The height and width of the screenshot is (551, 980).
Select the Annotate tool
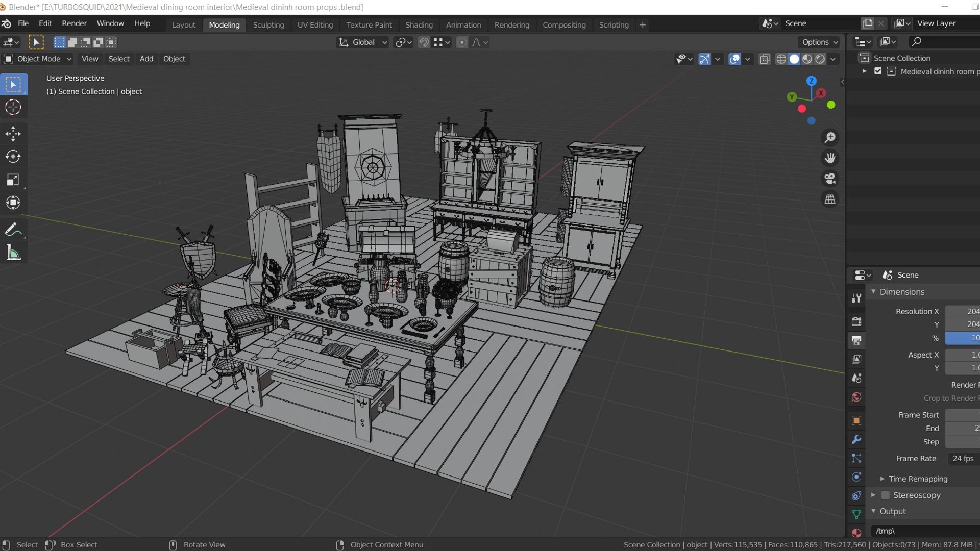(13, 230)
